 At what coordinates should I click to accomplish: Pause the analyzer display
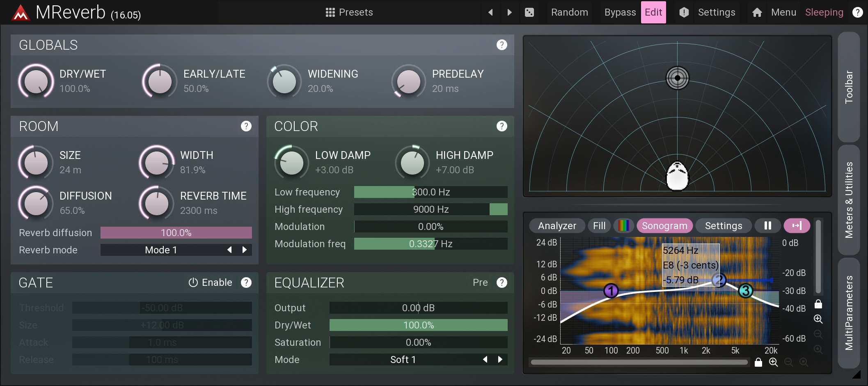768,225
